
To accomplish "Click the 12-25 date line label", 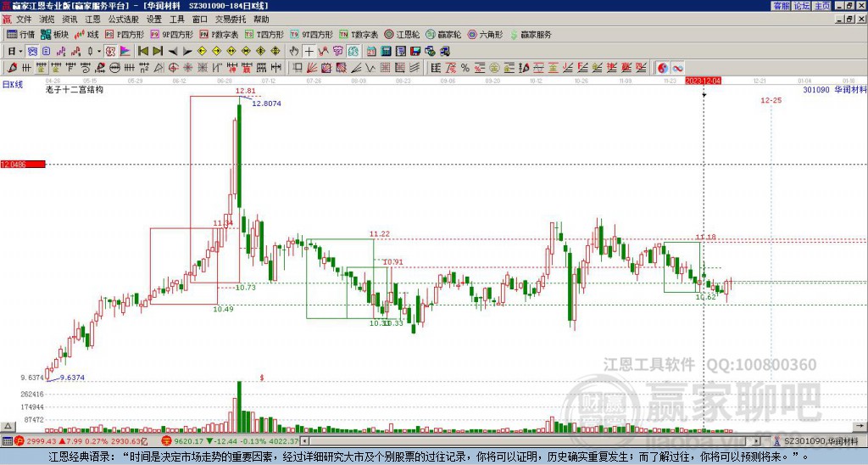I will click(771, 100).
